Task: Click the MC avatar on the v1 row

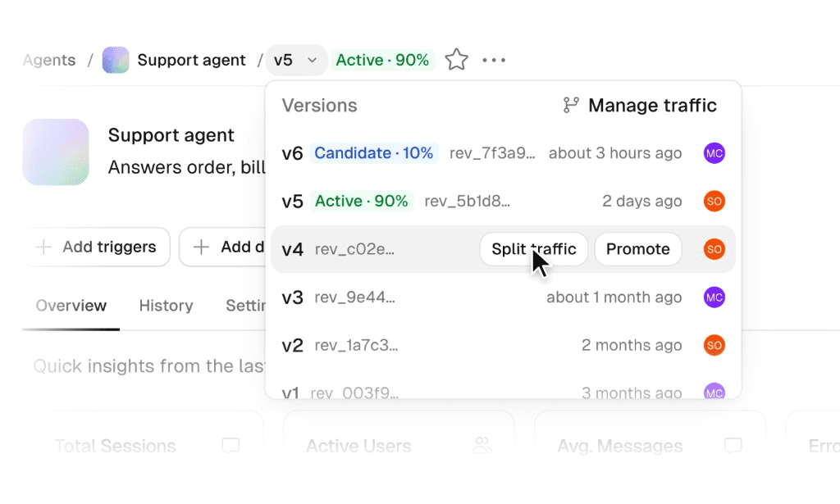Action: click(x=714, y=391)
